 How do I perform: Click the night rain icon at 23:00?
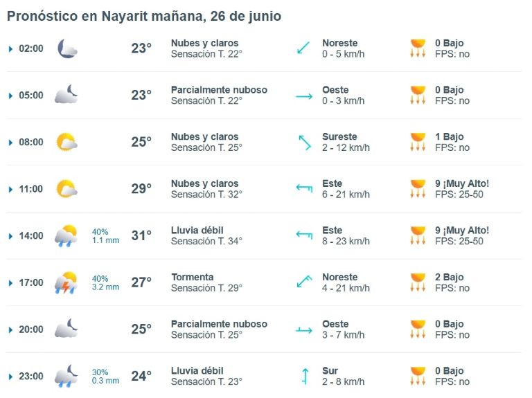tap(66, 376)
